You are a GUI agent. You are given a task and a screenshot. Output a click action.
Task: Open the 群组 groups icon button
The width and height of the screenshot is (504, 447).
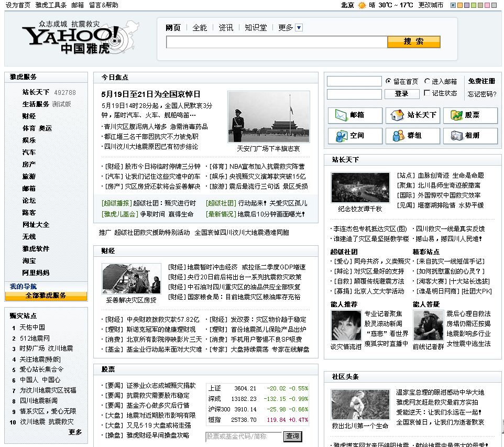413,136
